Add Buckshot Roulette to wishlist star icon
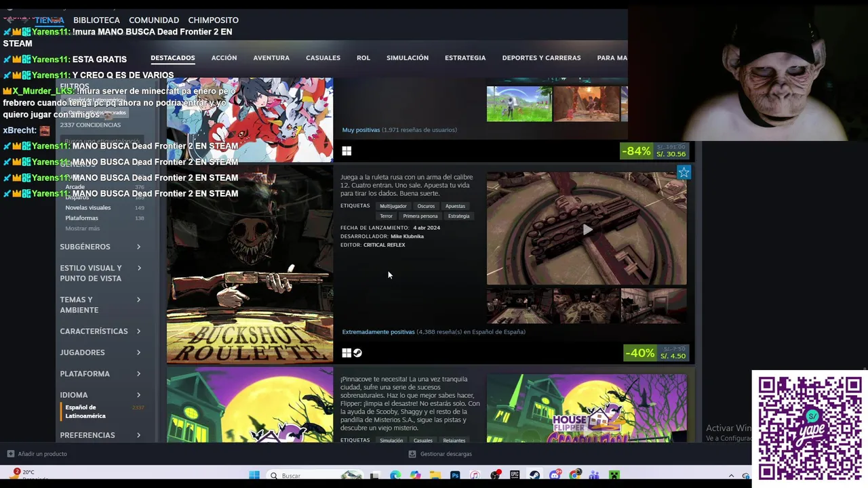The height and width of the screenshot is (488, 868). point(684,173)
